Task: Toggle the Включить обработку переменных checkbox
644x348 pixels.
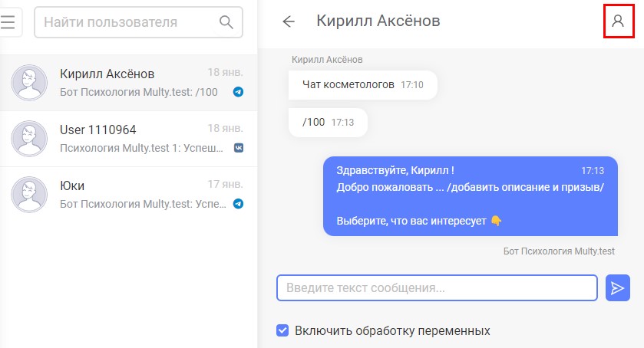Action: (x=283, y=331)
